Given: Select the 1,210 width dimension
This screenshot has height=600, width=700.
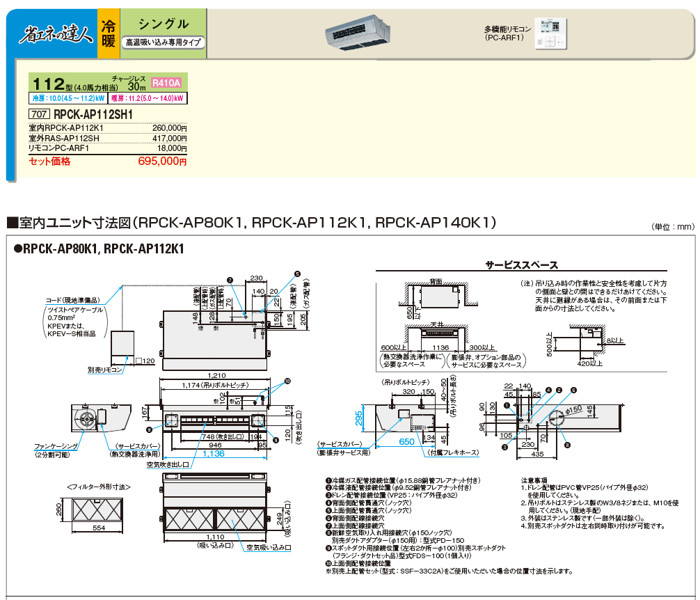Looking at the screenshot, I should [x=216, y=375].
